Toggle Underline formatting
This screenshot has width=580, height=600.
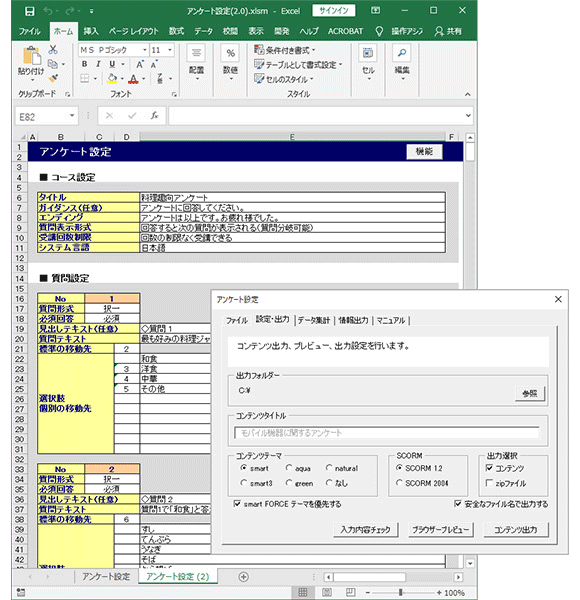112,64
